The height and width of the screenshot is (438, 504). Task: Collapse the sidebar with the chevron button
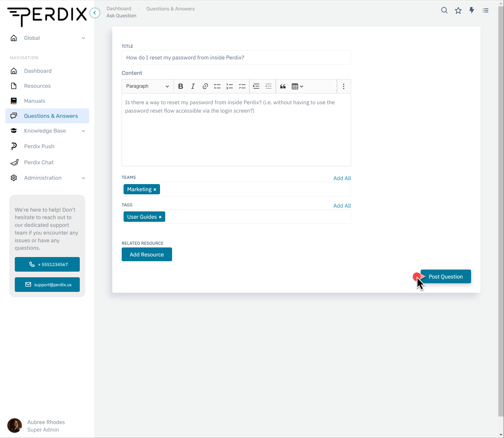pyautogui.click(x=95, y=13)
